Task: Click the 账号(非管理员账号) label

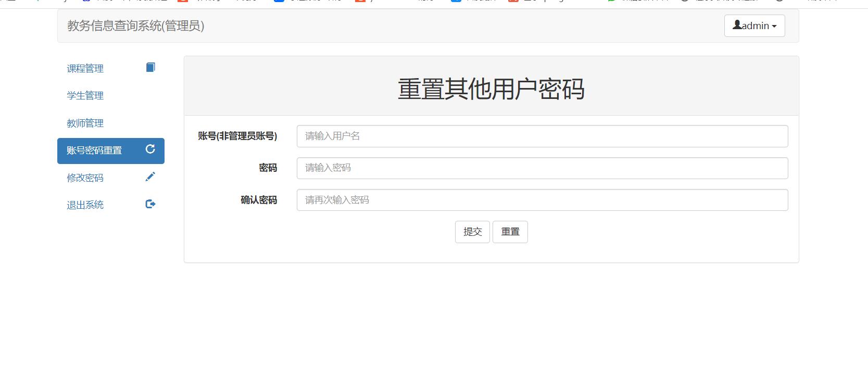Action: point(237,136)
